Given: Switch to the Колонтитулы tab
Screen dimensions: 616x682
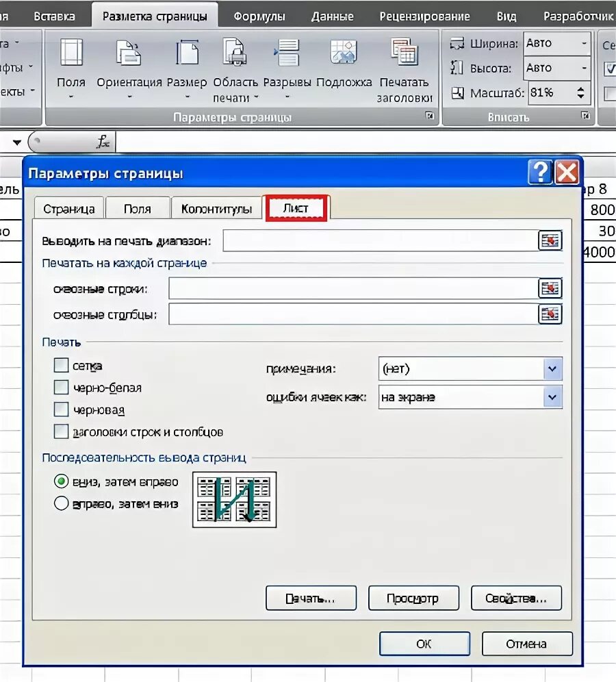Looking at the screenshot, I should pos(216,209).
